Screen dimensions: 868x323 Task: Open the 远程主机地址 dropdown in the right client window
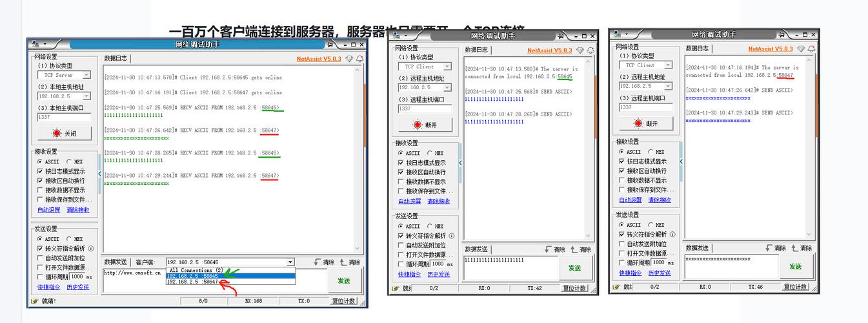(668, 86)
